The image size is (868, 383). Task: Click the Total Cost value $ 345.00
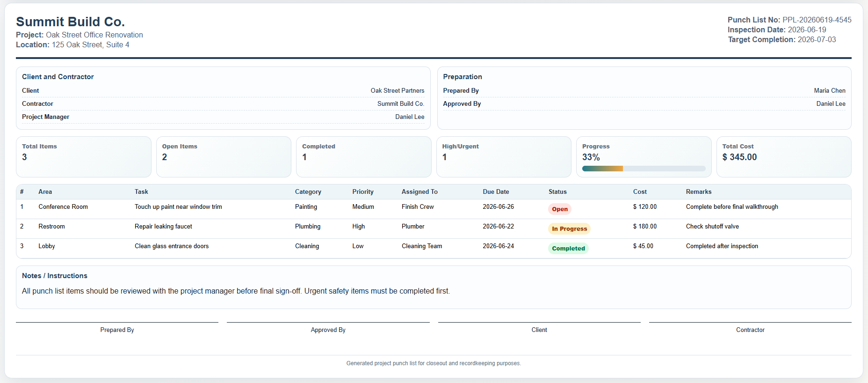pyautogui.click(x=739, y=157)
